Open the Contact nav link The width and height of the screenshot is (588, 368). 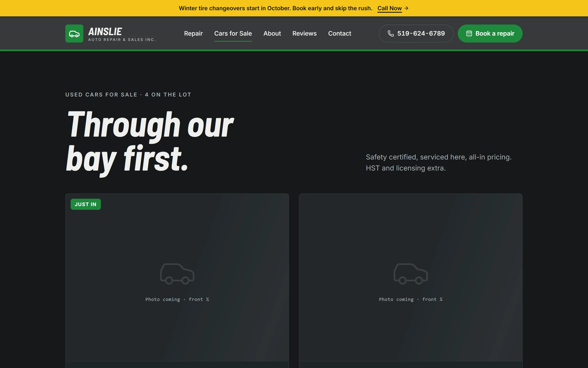pos(340,34)
